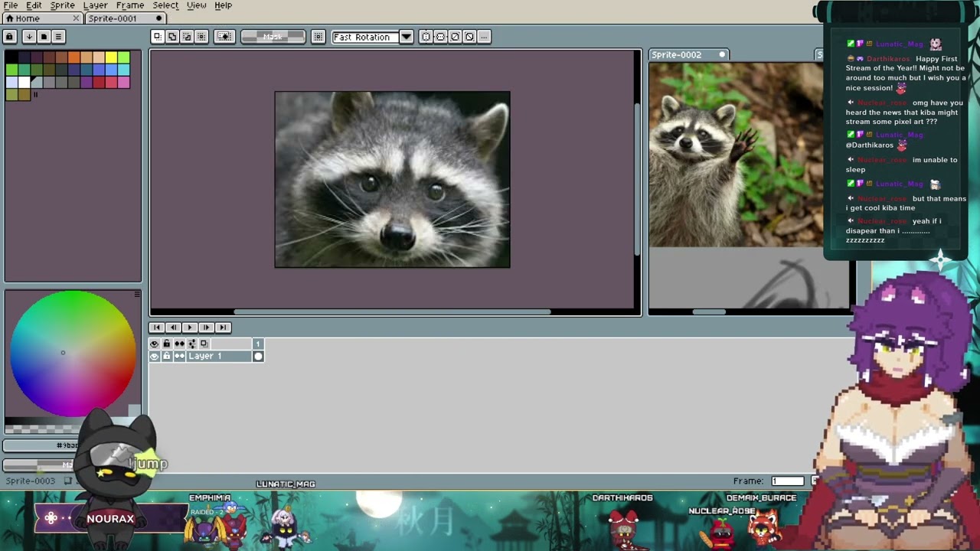Open the Help menu
Viewport: 980px width, 551px height.
(x=223, y=5)
